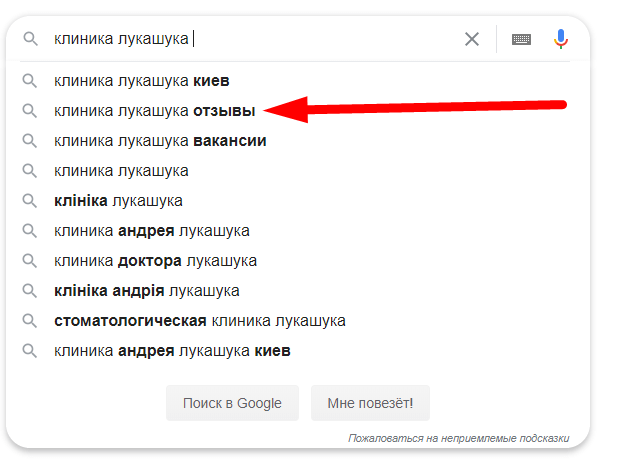Pick the plain 'клиника лукашука' suggestion
618x460 pixels.
(121, 170)
